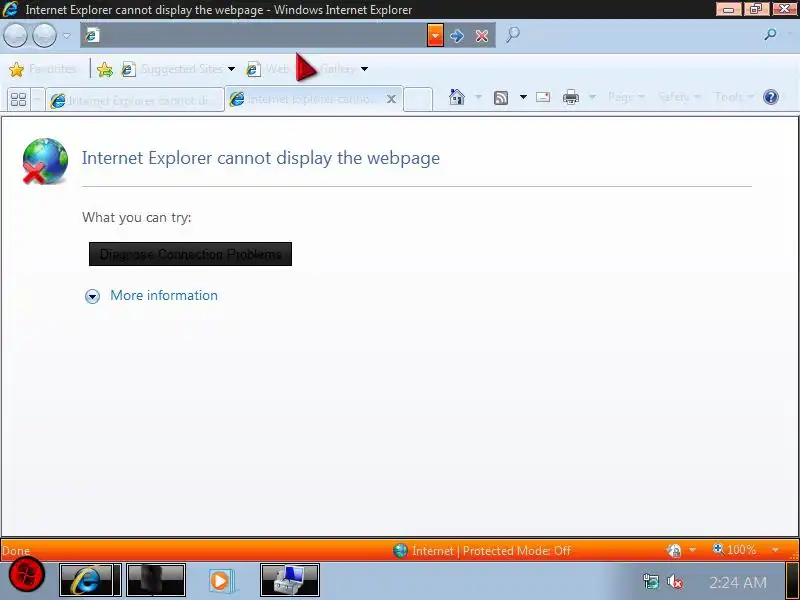The image size is (800, 600).
Task: Click the Print icon
Action: pos(570,97)
